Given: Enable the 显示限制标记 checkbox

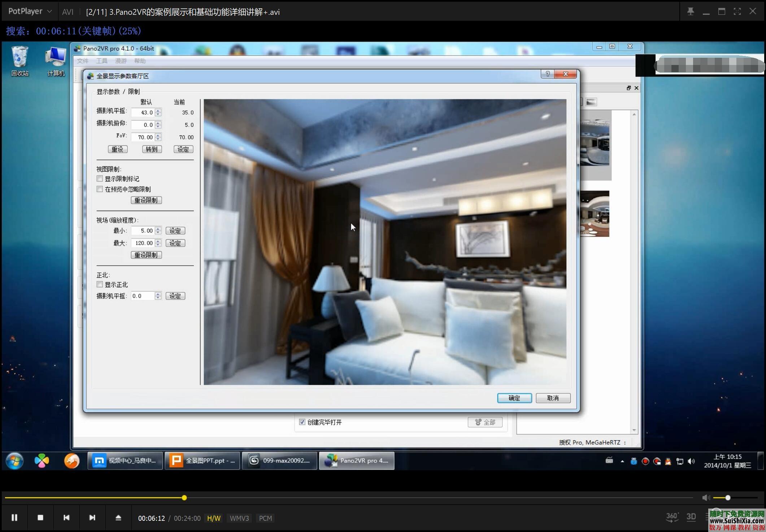Looking at the screenshot, I should 100,178.
